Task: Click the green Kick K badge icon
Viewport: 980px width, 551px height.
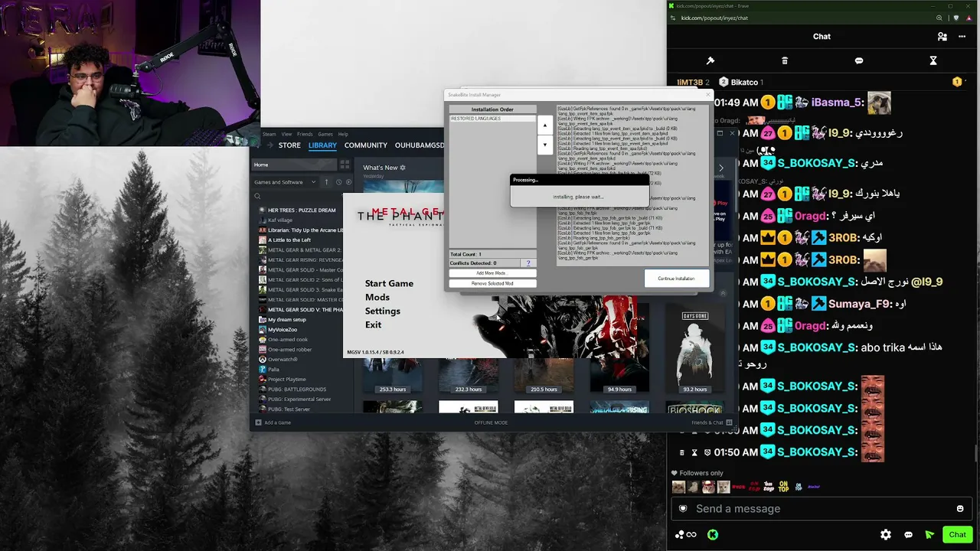Action: pyautogui.click(x=713, y=535)
